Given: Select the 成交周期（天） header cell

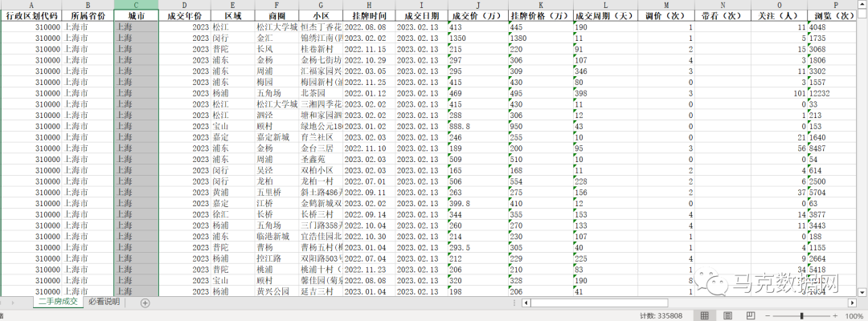Looking at the screenshot, I should [x=606, y=16].
